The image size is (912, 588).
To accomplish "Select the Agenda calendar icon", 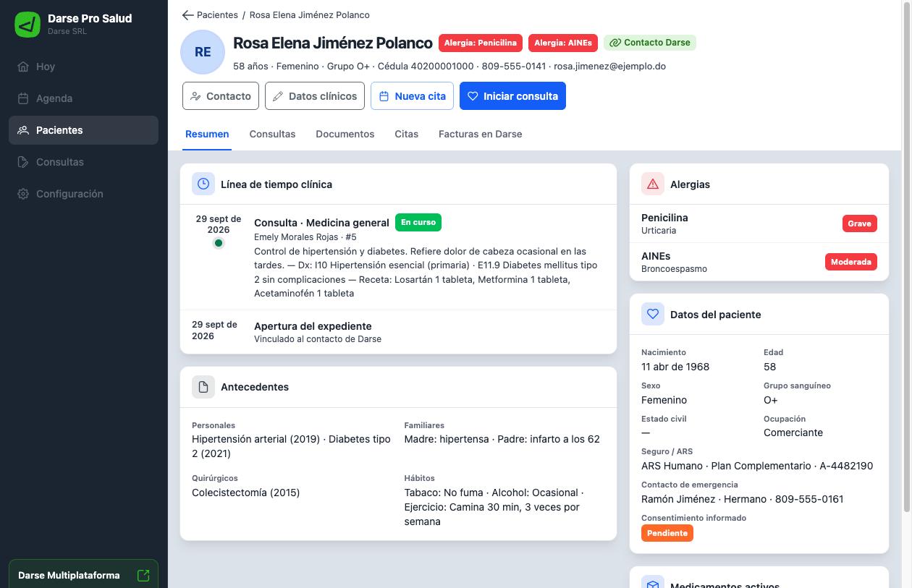I will click(23, 98).
